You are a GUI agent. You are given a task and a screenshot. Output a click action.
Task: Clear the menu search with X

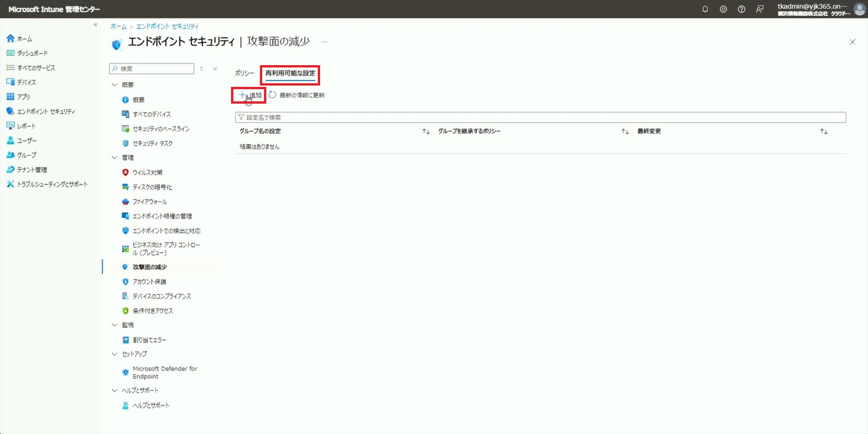tap(202, 69)
